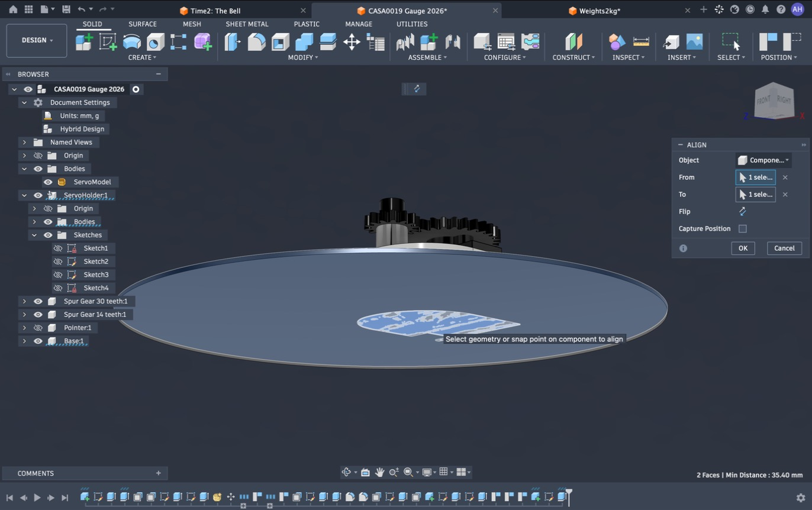
Task: Expand the Spur Gear 14 teeth:1 node
Action: coord(24,314)
